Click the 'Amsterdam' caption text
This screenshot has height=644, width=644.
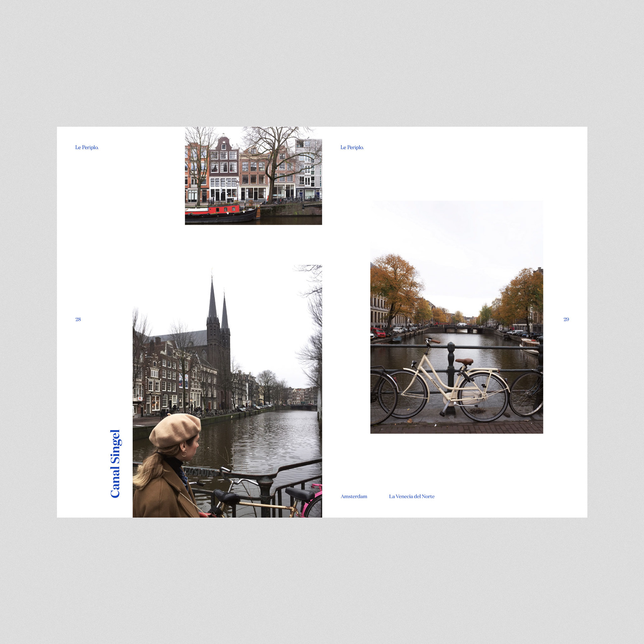click(354, 496)
